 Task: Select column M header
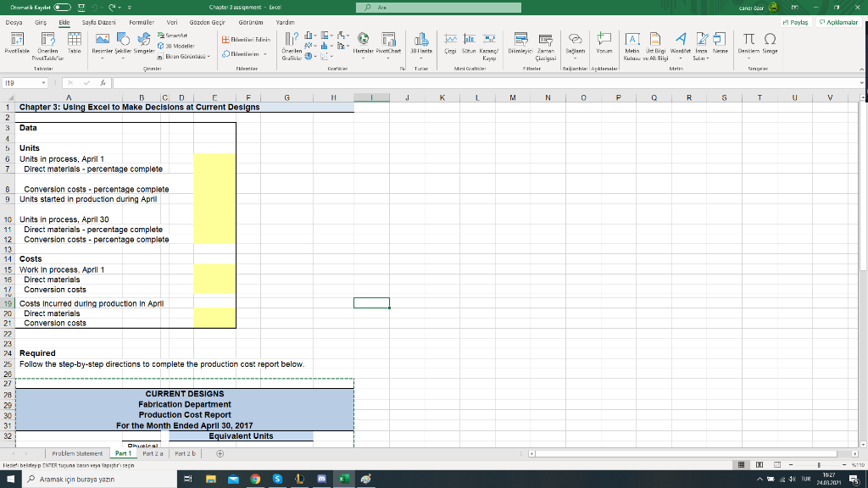click(x=513, y=97)
